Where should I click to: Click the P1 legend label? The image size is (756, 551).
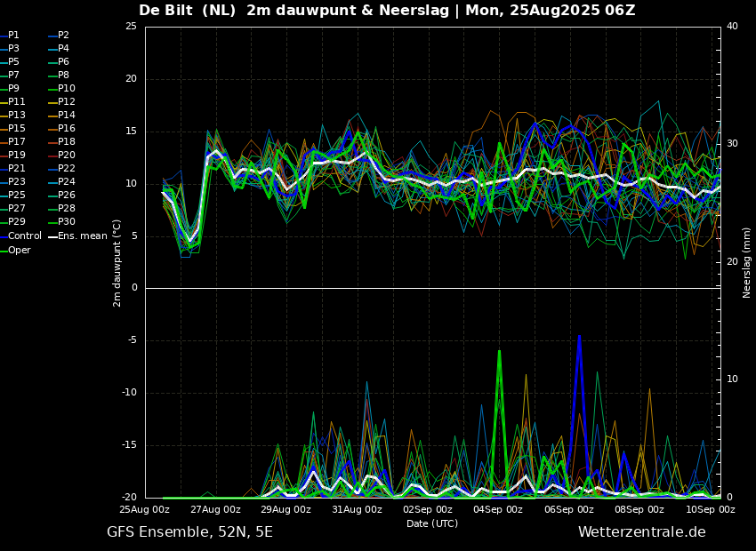(13, 36)
